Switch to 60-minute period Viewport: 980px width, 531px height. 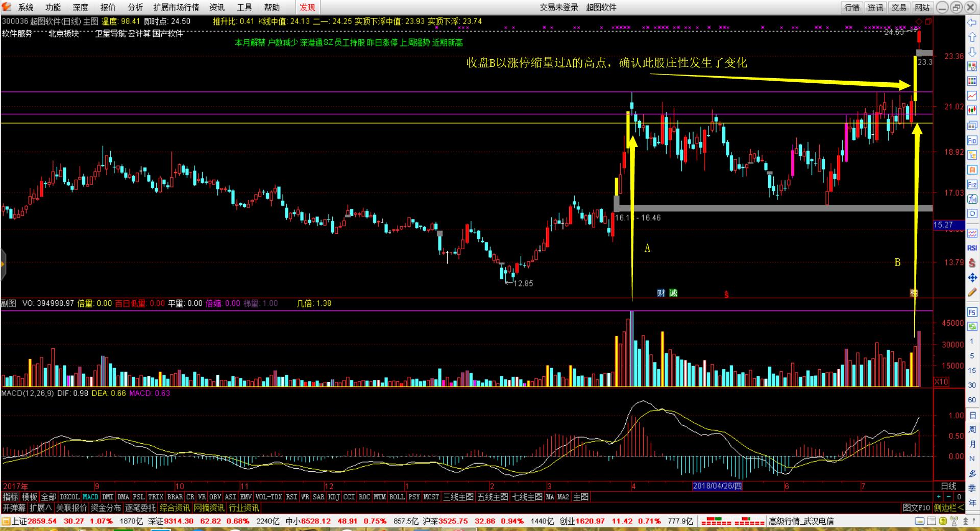click(x=972, y=400)
